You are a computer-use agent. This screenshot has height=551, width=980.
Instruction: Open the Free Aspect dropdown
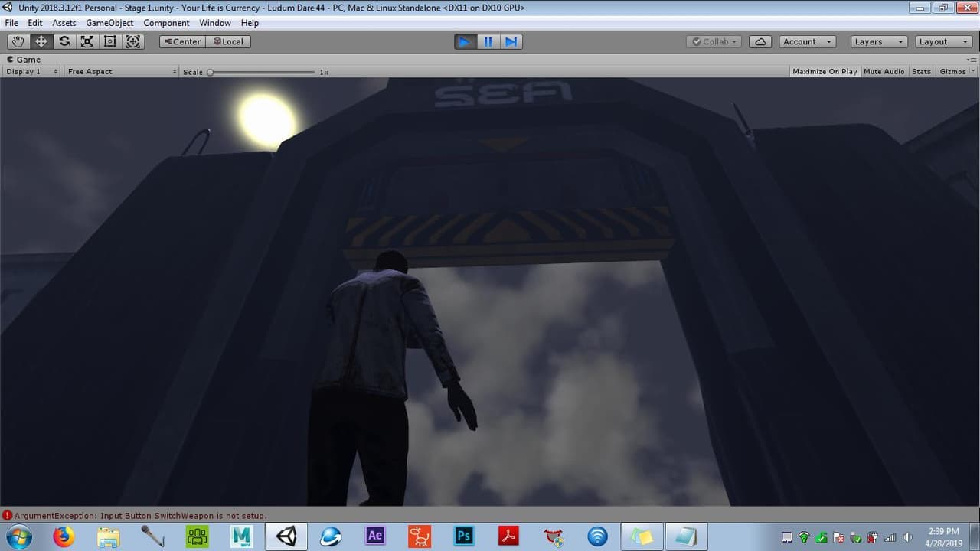(122, 71)
